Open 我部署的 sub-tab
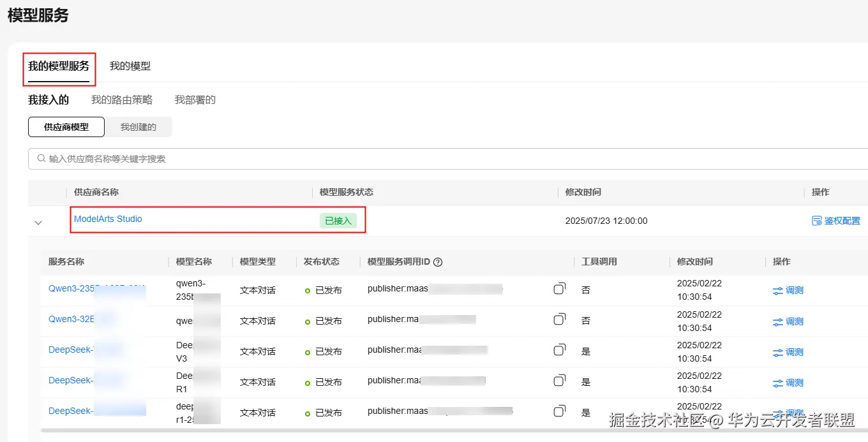The width and height of the screenshot is (868, 442). 195,99
